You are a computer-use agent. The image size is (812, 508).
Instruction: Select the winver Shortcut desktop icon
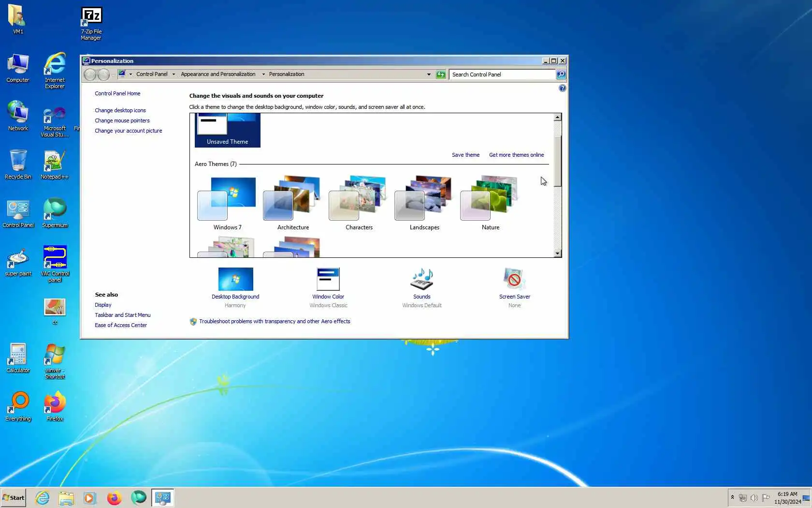(x=55, y=361)
